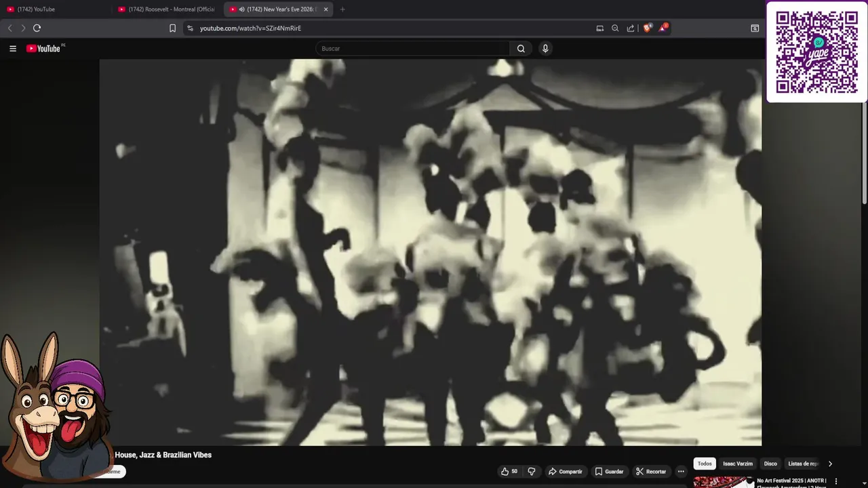
Task: Share this page from address bar
Action: pos(631,28)
